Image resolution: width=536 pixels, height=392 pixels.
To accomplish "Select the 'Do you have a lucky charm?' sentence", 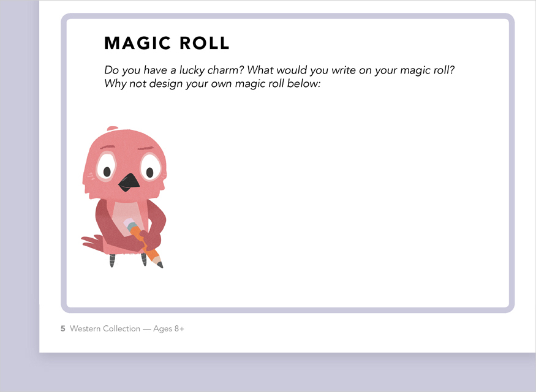I will [x=174, y=70].
